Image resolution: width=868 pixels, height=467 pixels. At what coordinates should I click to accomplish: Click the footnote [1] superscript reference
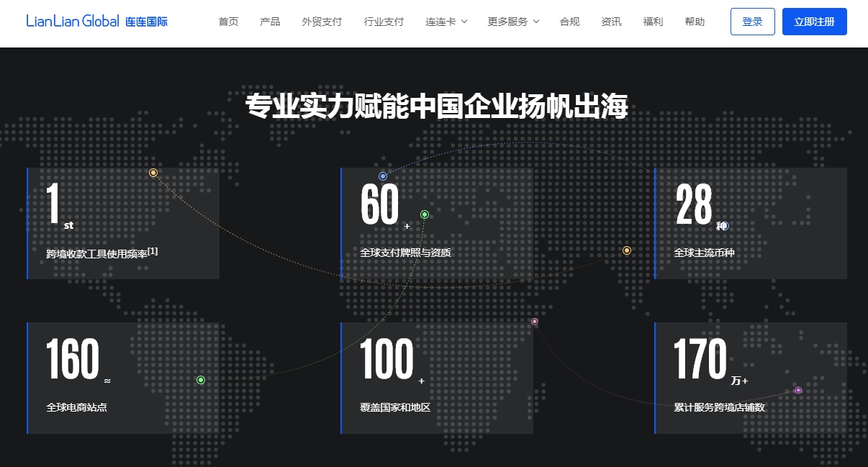tap(153, 251)
